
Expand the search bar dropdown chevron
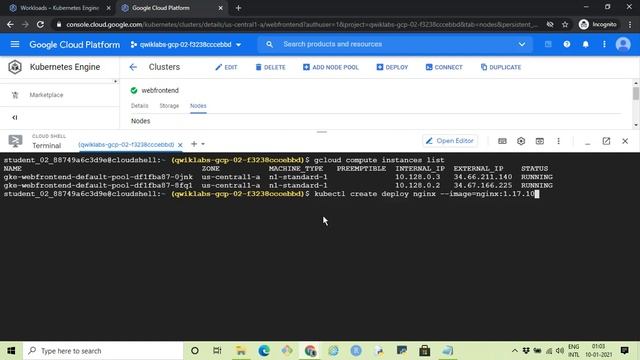click(x=522, y=44)
